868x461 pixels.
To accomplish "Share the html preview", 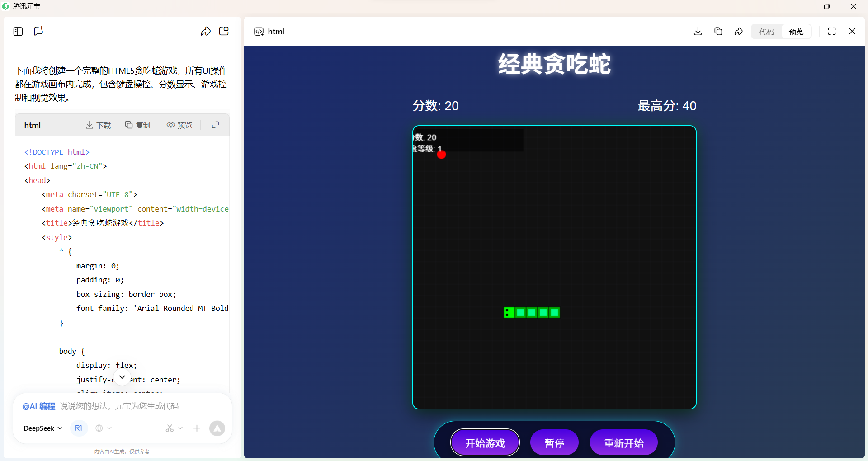I will click(x=739, y=31).
